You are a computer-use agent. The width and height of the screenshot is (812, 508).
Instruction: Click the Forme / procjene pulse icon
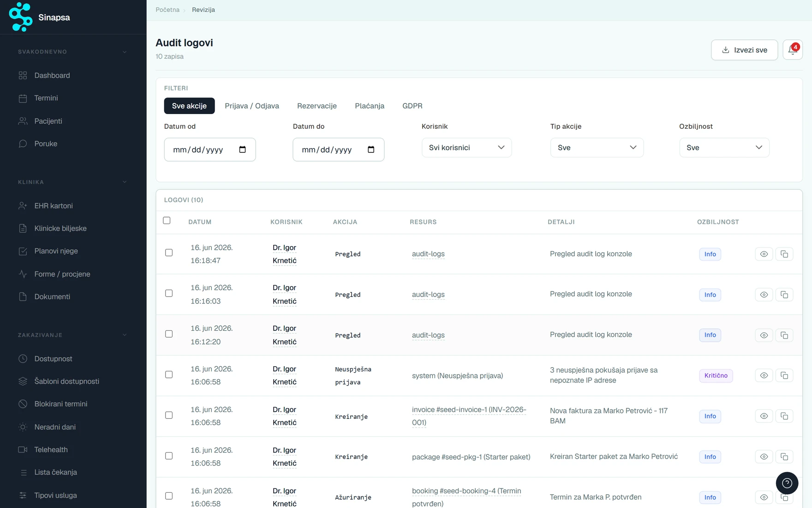pos(23,274)
